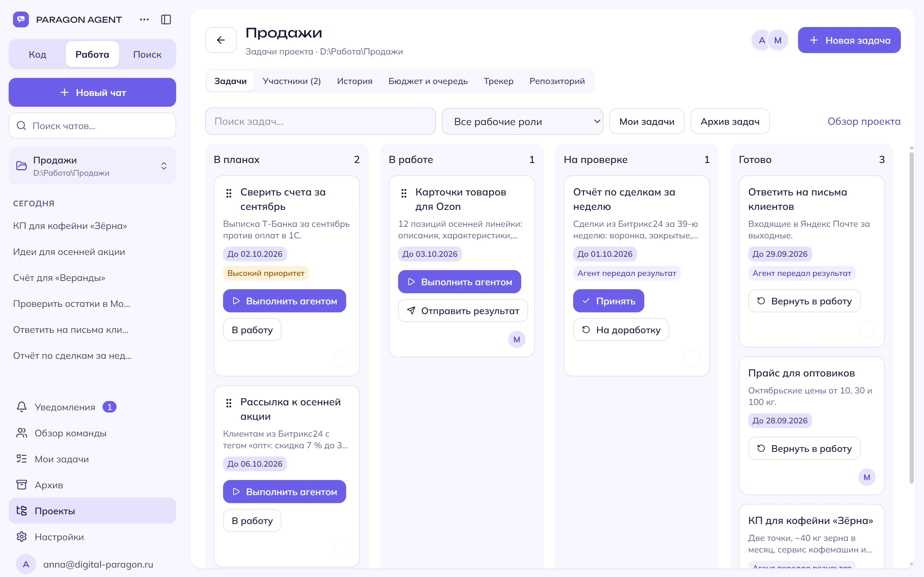Grab drag handle on Карточки товаров card
Image resolution: width=924 pixels, height=577 pixels.
[404, 193]
